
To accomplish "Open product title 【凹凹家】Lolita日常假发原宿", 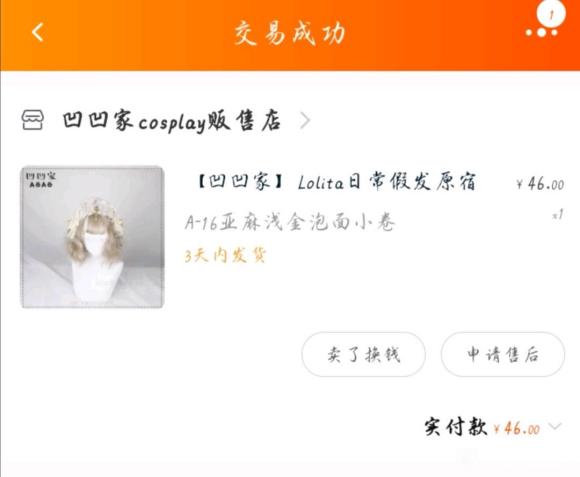I will 336,182.
